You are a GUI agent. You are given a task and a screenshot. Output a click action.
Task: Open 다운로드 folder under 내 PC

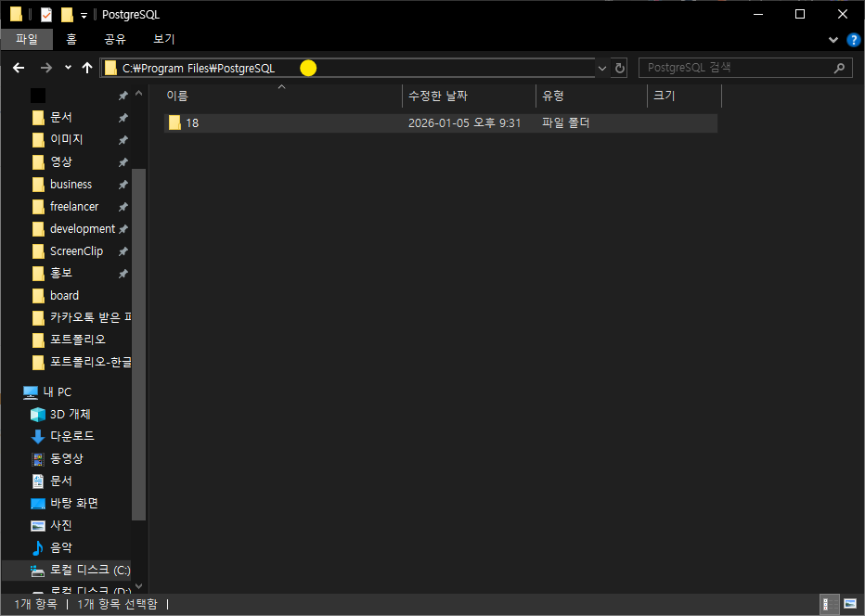[x=71, y=436]
